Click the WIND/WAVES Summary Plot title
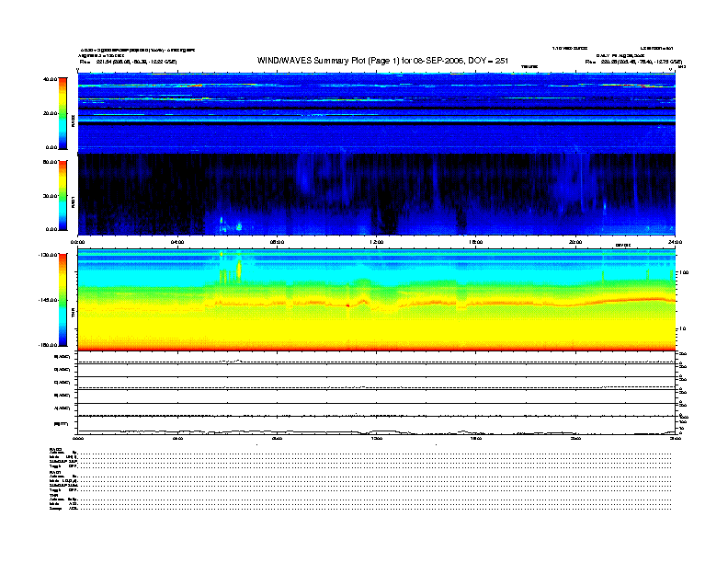 (x=382, y=61)
